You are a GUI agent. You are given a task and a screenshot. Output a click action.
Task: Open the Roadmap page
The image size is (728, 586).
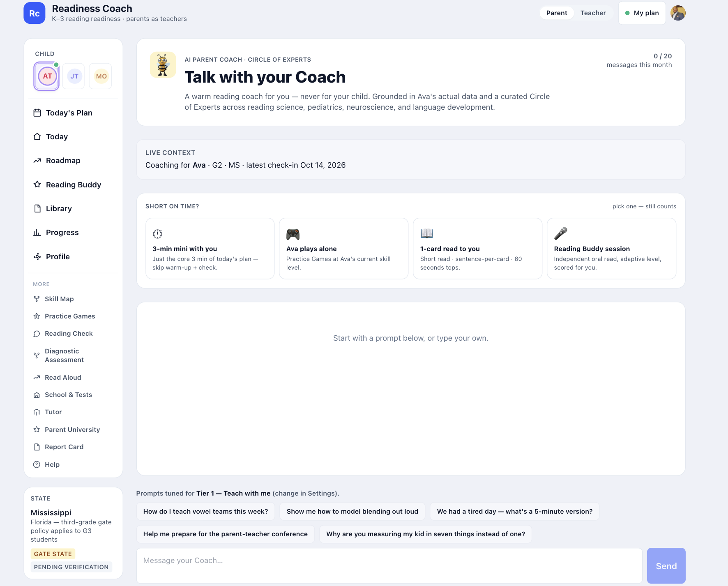pyautogui.click(x=73, y=161)
